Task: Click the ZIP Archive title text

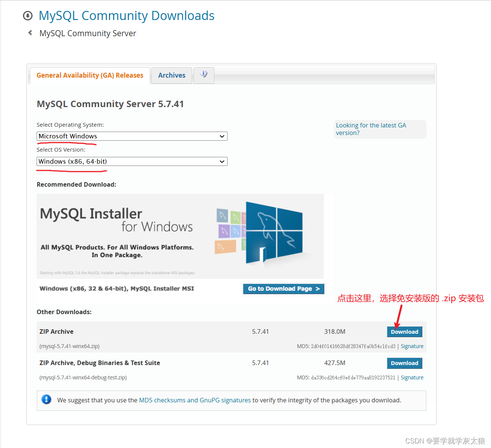Action: tap(56, 331)
